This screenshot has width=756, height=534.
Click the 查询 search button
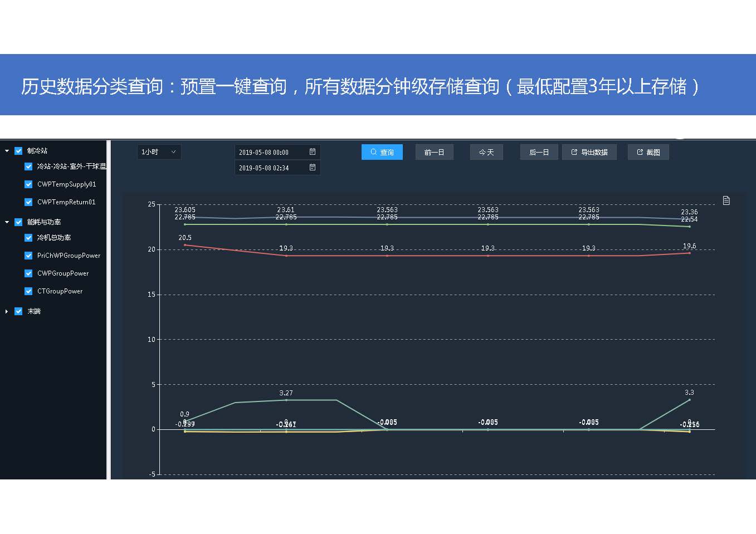[382, 152]
